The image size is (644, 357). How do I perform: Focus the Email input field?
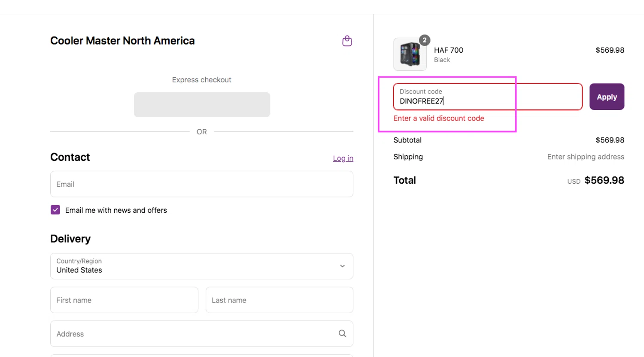(x=202, y=184)
